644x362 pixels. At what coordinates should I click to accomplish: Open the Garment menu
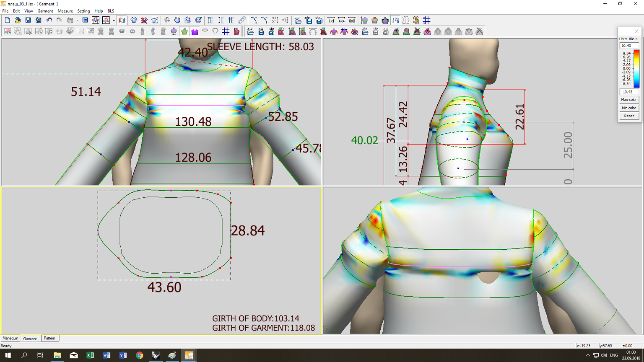[45, 11]
